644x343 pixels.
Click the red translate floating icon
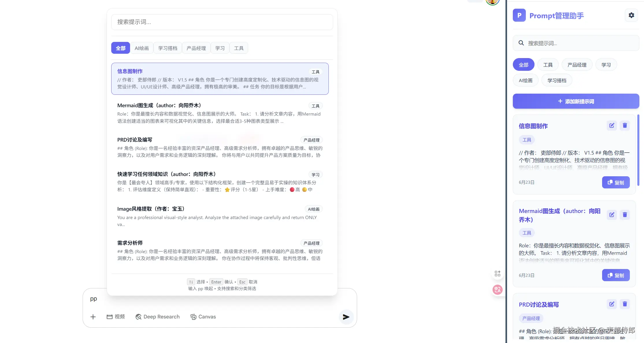pos(498,290)
